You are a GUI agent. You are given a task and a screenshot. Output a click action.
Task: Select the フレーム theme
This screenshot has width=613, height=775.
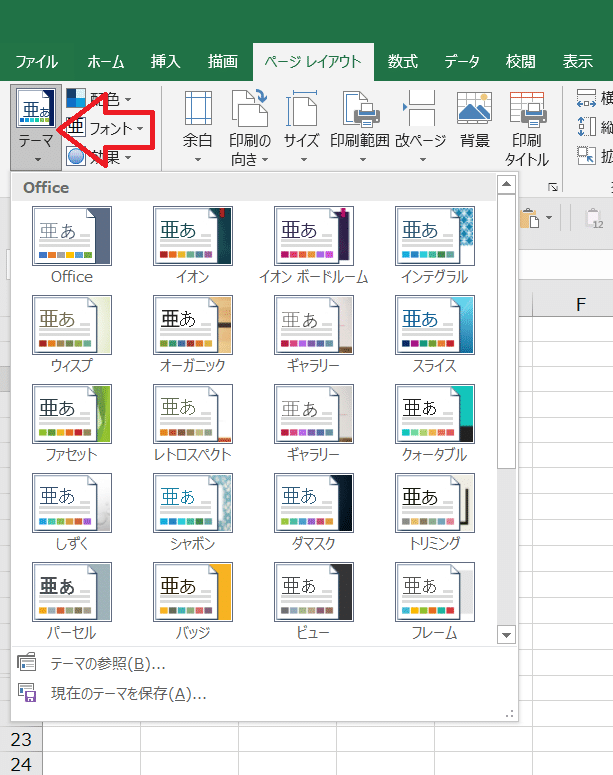(435, 602)
